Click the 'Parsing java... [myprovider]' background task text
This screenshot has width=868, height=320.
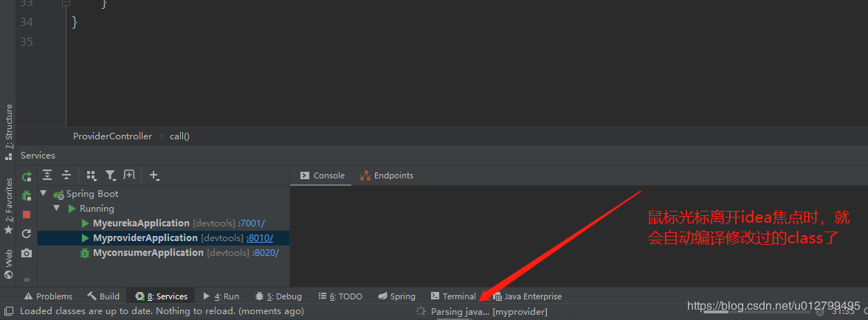click(489, 312)
